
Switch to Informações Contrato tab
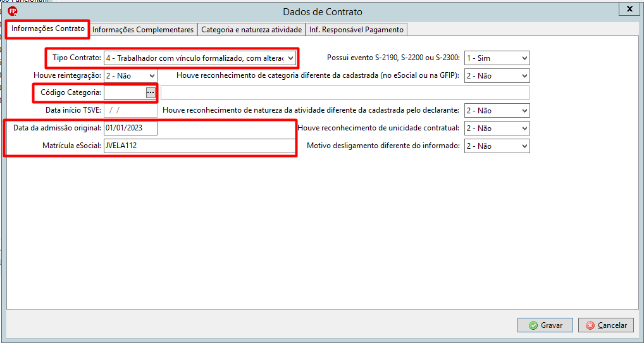pos(48,29)
